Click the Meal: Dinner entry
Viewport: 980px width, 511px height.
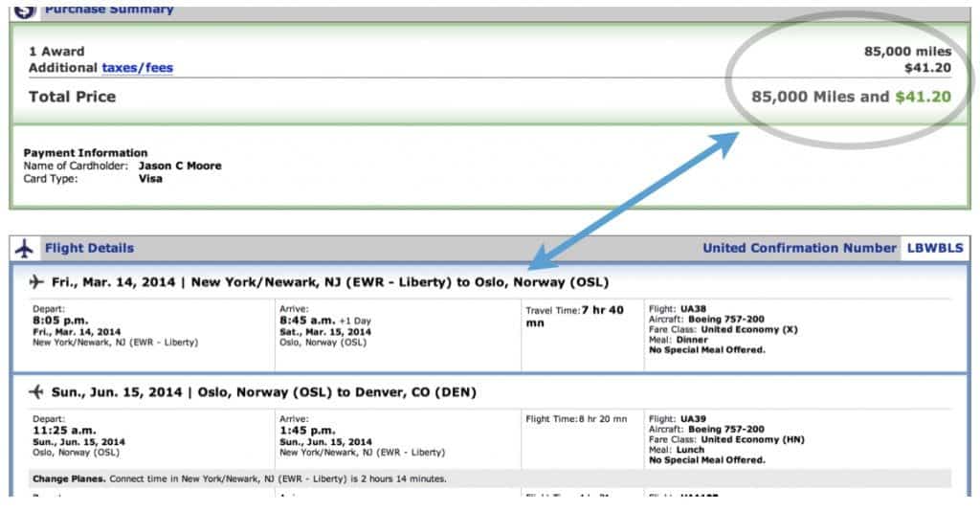679,340
